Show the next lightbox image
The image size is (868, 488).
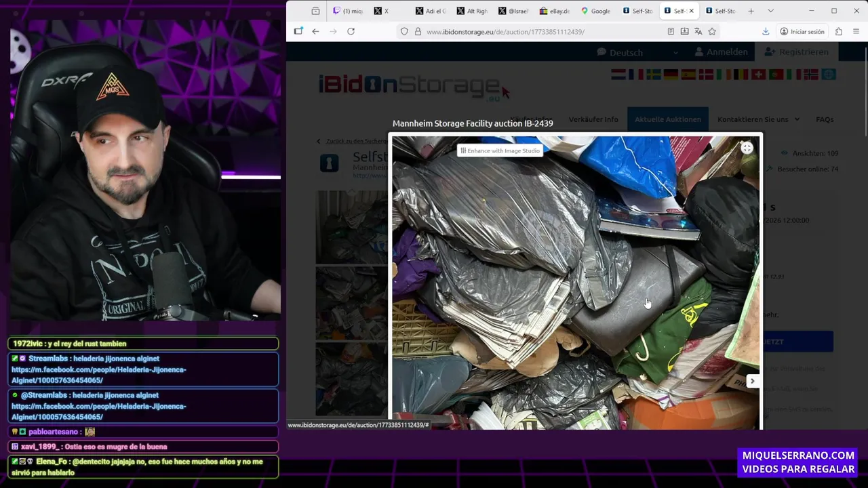752,381
